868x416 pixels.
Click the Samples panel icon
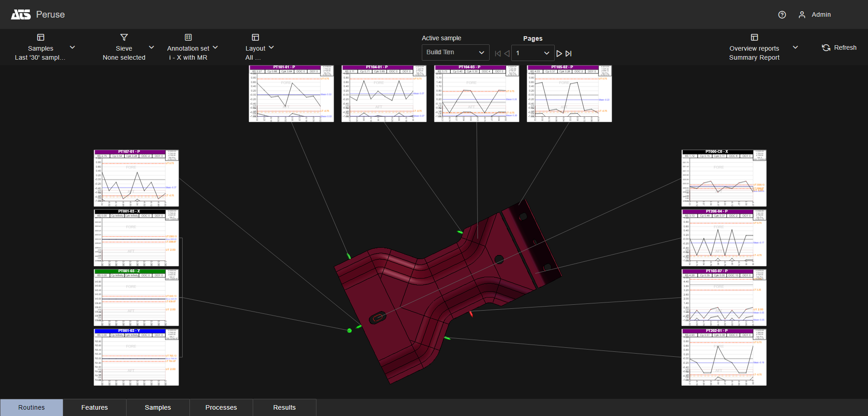pos(41,38)
